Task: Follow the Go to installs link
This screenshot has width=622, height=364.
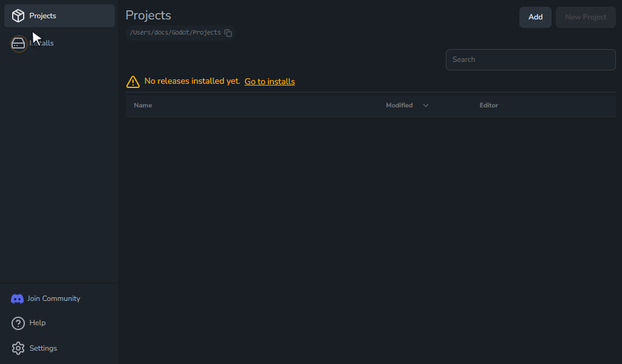Action: click(269, 81)
